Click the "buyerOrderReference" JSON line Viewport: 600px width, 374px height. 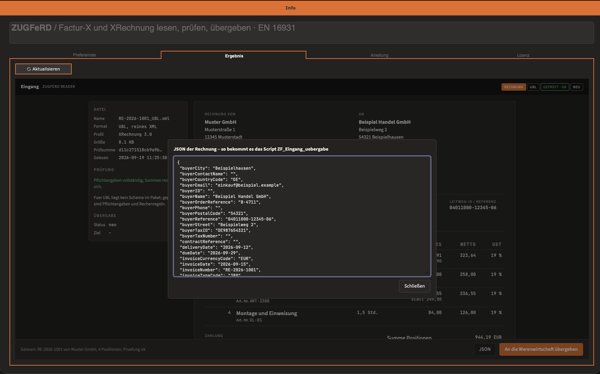point(220,202)
